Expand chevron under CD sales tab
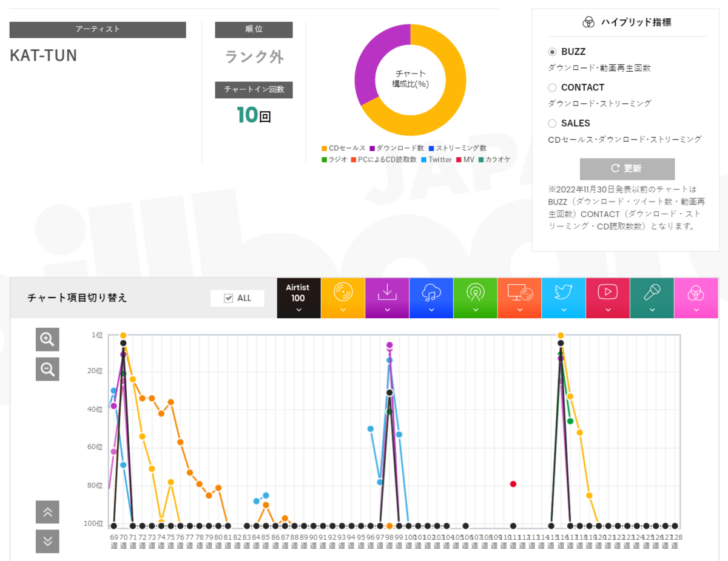Image resolution: width=728 pixels, height=561 pixels. 343,310
